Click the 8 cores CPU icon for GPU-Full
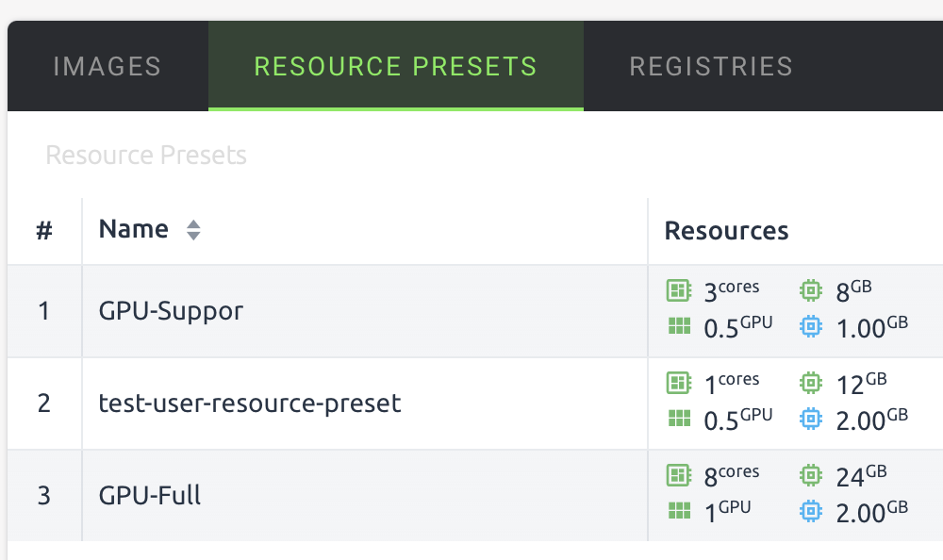This screenshot has height=560, width=943. (x=678, y=475)
